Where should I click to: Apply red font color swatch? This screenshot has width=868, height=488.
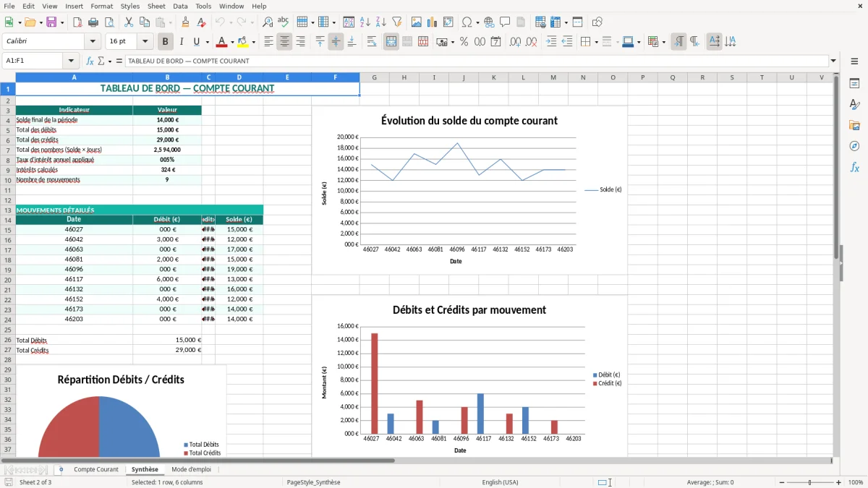click(221, 42)
